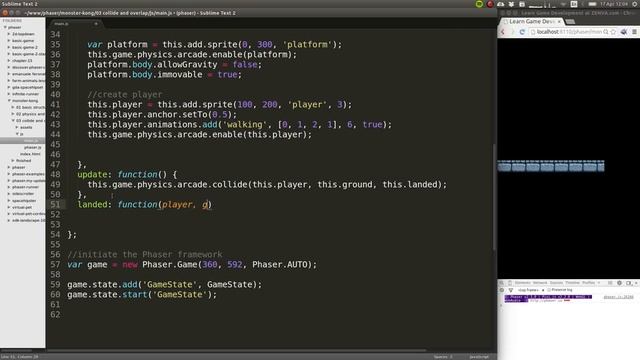Viewport: 640px width, 360px height.
Task: Click the green circular tray icon in top bar
Action: pyautogui.click(x=479, y=4)
